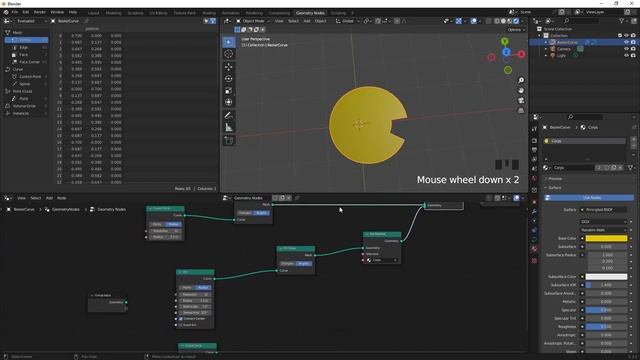Viewport: 640px width, 360px height.
Task: Select the Corps material slot
Action: [584, 141]
